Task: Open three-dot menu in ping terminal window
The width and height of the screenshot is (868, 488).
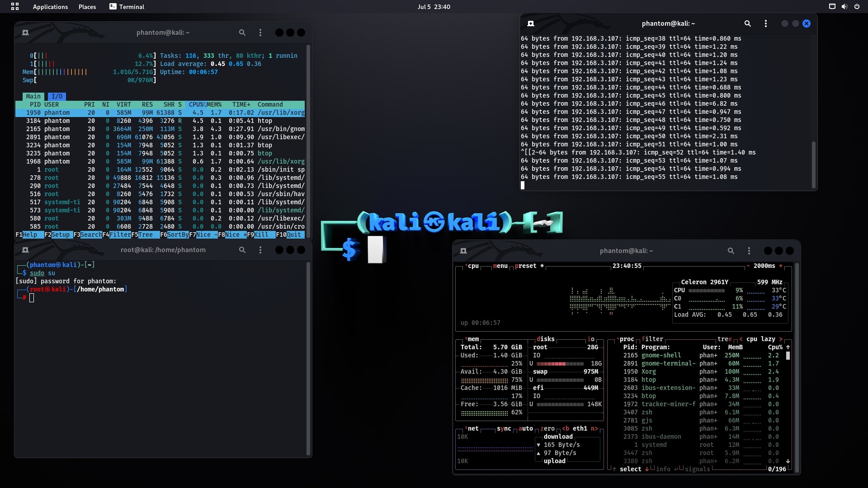Action: coord(765,23)
